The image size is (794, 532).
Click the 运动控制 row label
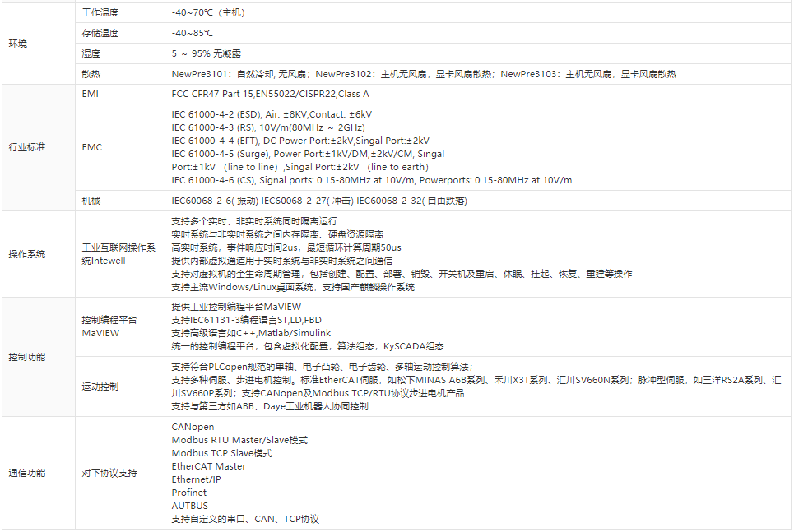100,386
